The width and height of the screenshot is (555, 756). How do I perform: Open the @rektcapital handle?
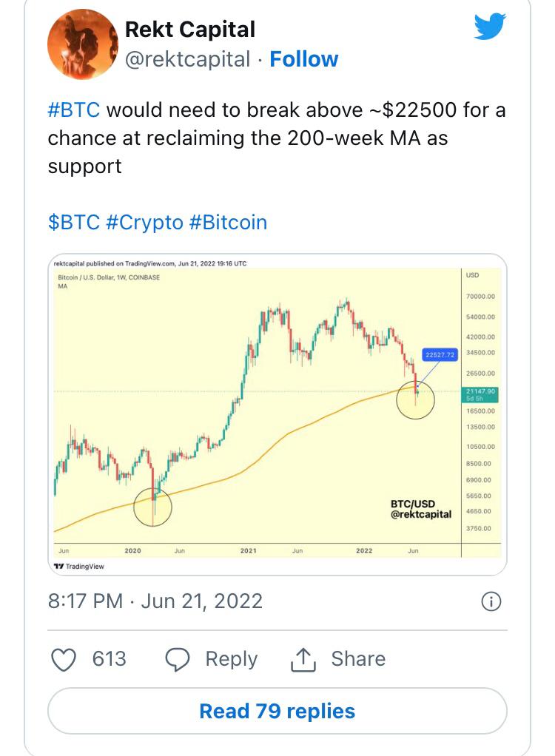point(188,59)
